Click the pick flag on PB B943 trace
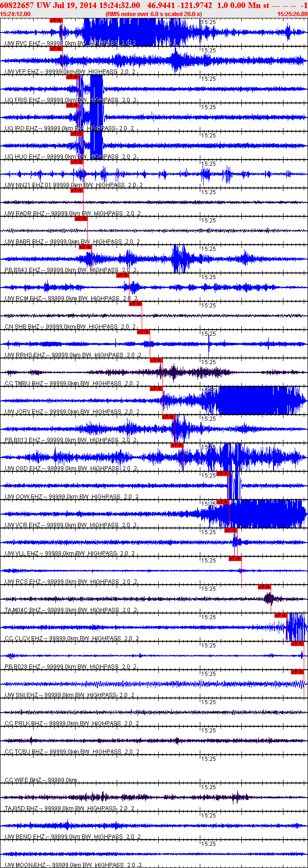308x868 pixels. click(85, 247)
